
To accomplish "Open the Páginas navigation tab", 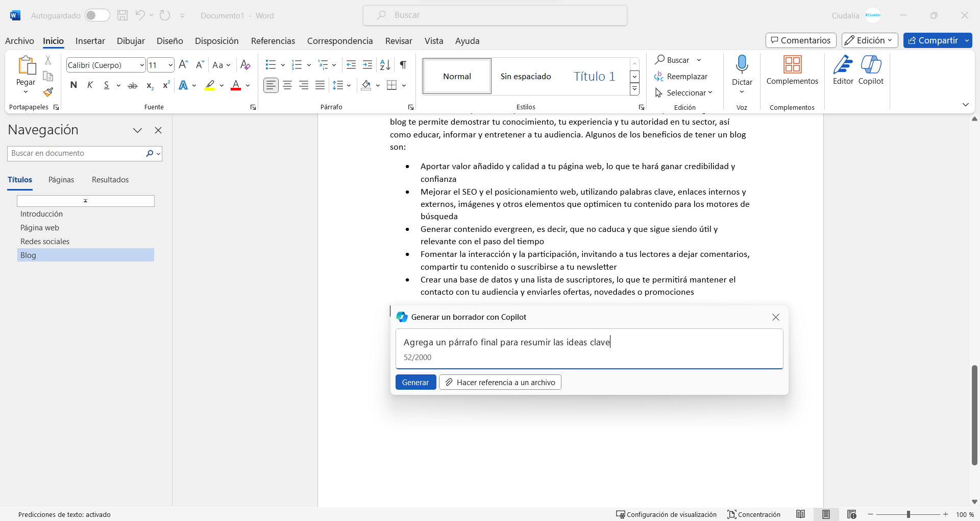I will [x=61, y=180].
